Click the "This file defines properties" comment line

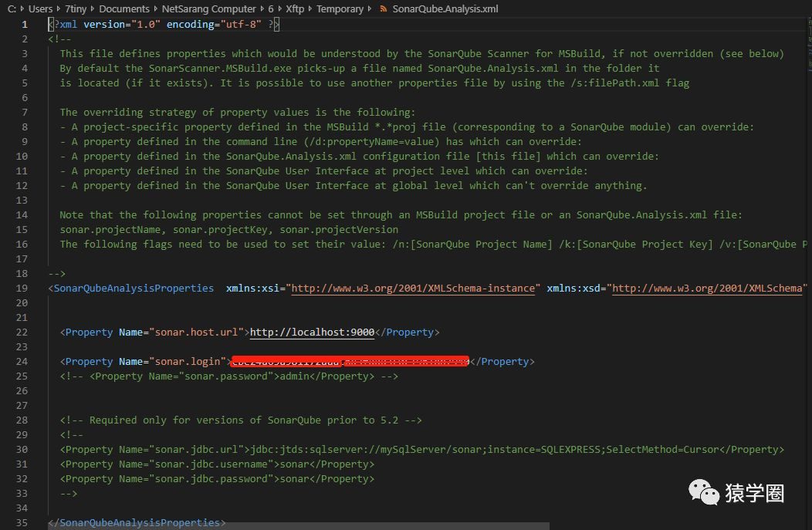click(x=422, y=54)
